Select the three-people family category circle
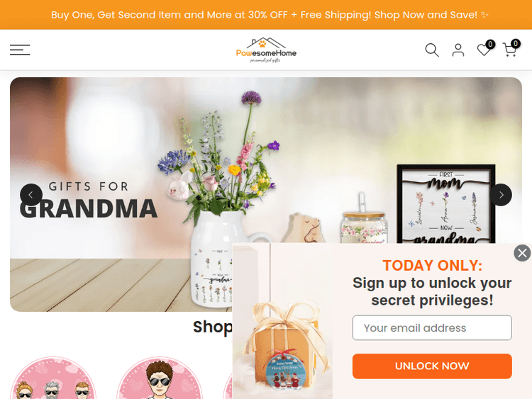The image size is (532, 399). (x=53, y=378)
